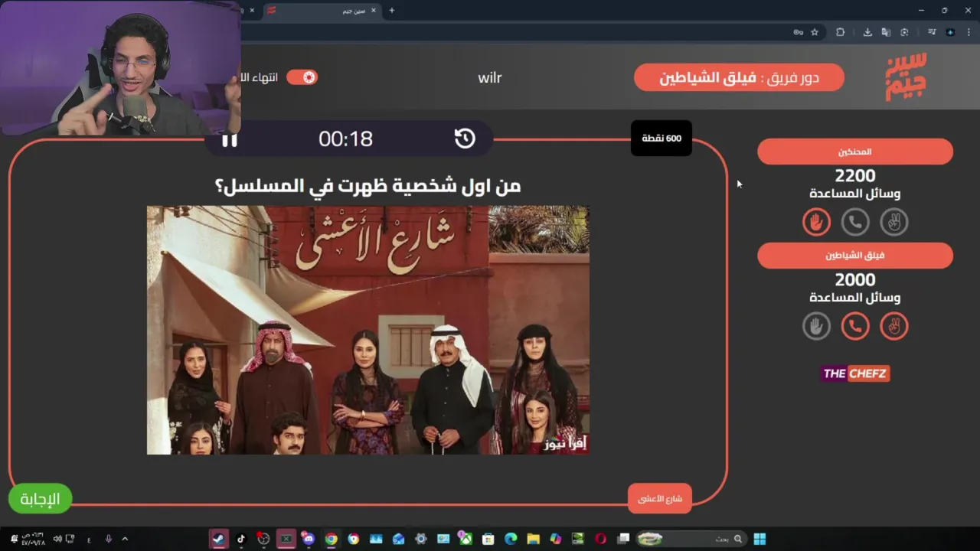980x551 pixels.
Task: Use فيلق الشياطين team's phone call helper
Action: pos(855,326)
